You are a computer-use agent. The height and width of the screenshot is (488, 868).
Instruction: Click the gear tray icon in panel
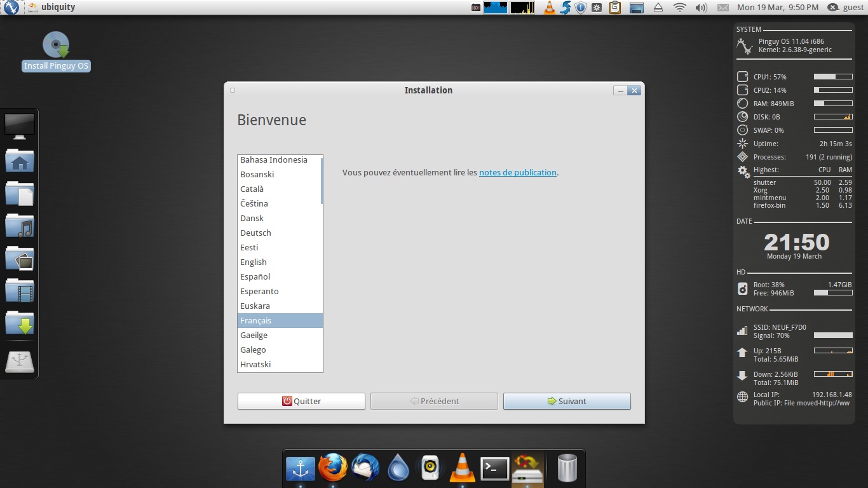coord(597,8)
